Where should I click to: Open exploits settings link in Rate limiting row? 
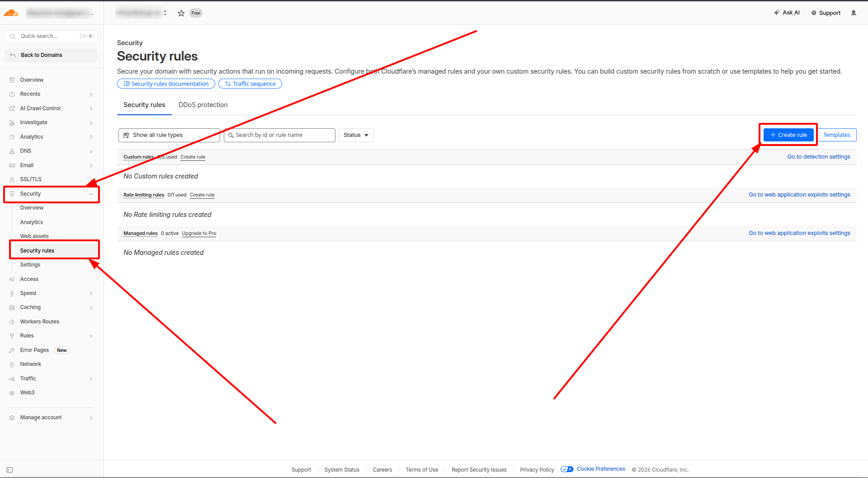click(799, 195)
